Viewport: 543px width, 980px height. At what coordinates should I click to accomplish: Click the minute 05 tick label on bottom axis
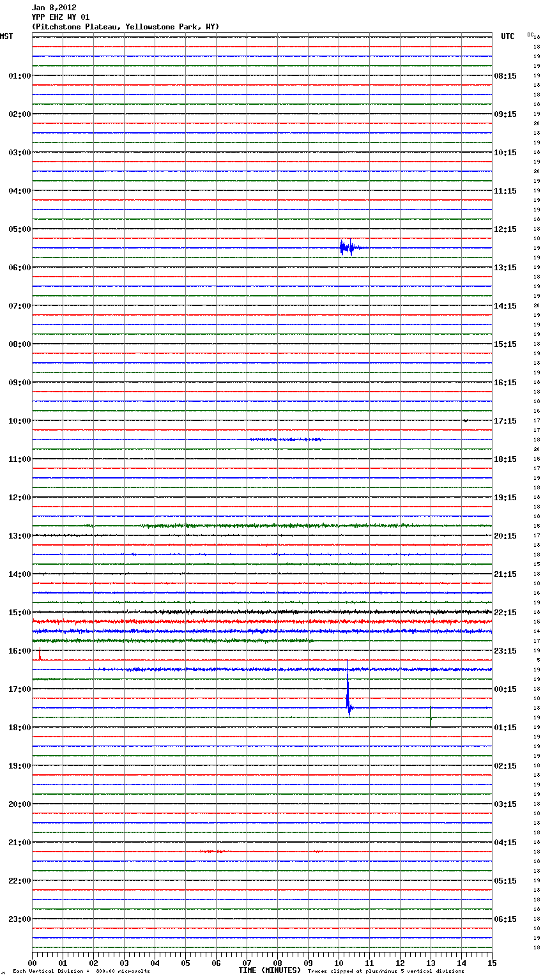click(x=185, y=963)
